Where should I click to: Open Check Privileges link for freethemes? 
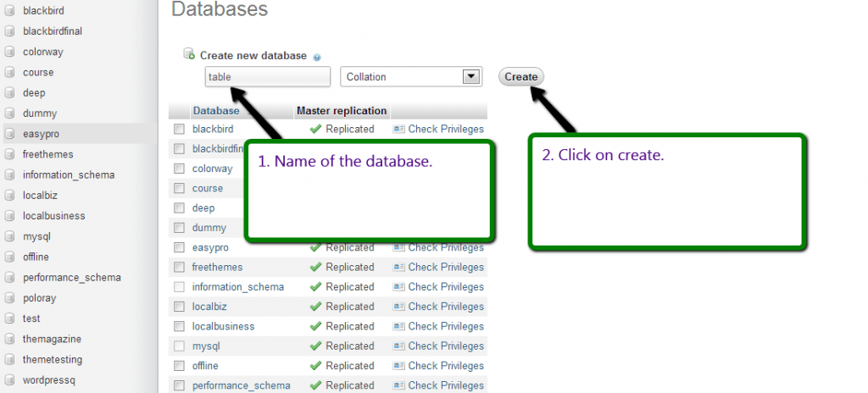[x=446, y=267]
